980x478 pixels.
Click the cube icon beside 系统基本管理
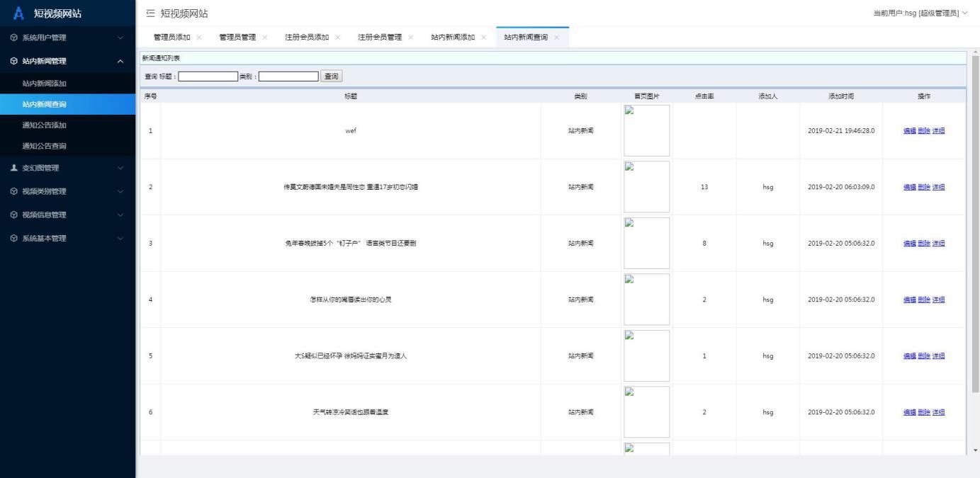13,238
